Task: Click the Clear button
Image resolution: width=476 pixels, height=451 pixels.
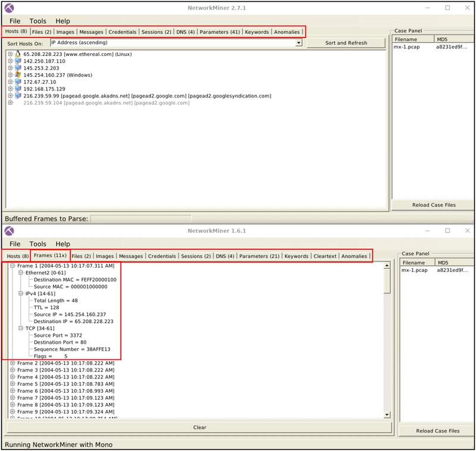Action: coord(199,427)
